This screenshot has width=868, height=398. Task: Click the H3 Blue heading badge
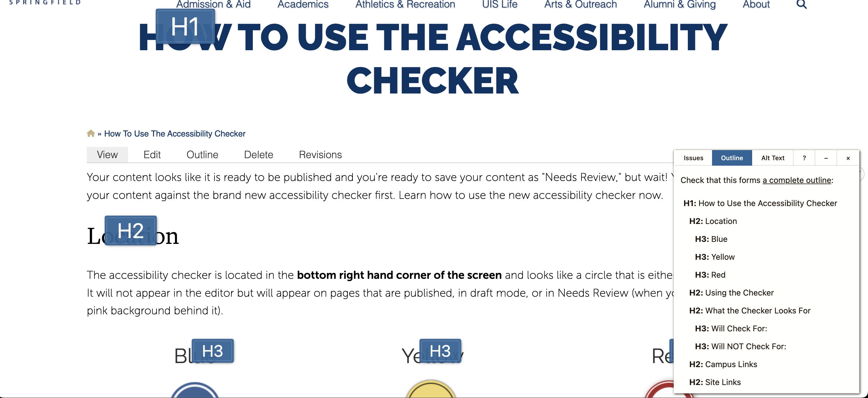tap(212, 351)
